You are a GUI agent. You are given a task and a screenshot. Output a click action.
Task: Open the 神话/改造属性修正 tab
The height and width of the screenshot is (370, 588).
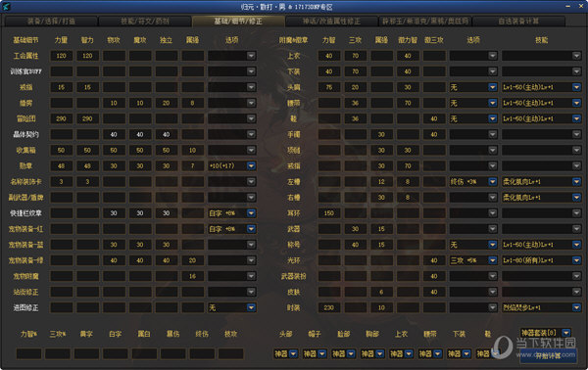331,22
